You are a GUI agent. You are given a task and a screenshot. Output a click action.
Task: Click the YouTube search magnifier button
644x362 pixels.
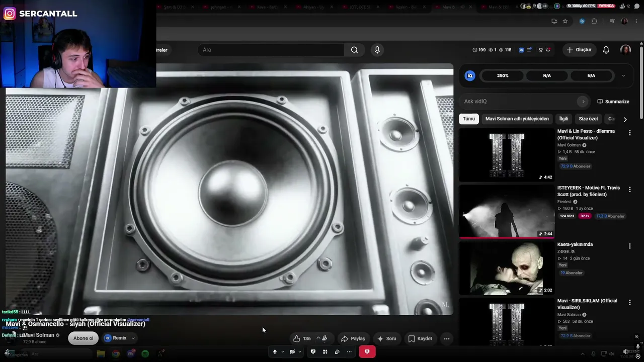coord(355,50)
